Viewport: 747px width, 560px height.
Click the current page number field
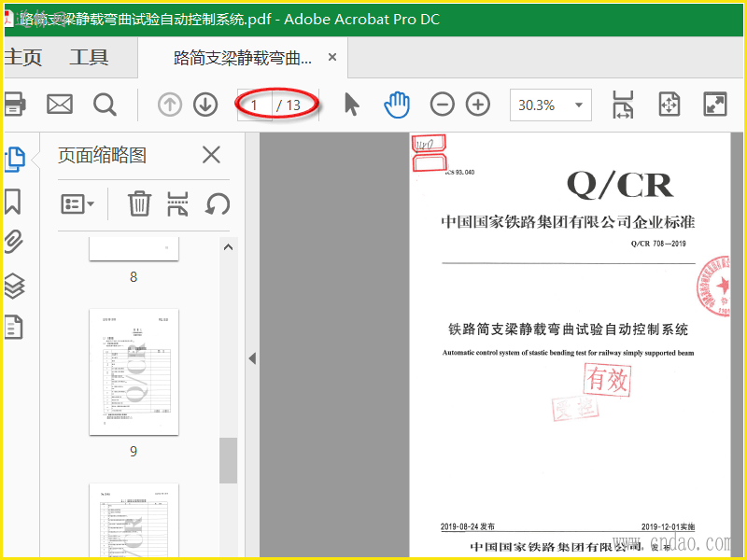[x=254, y=105]
